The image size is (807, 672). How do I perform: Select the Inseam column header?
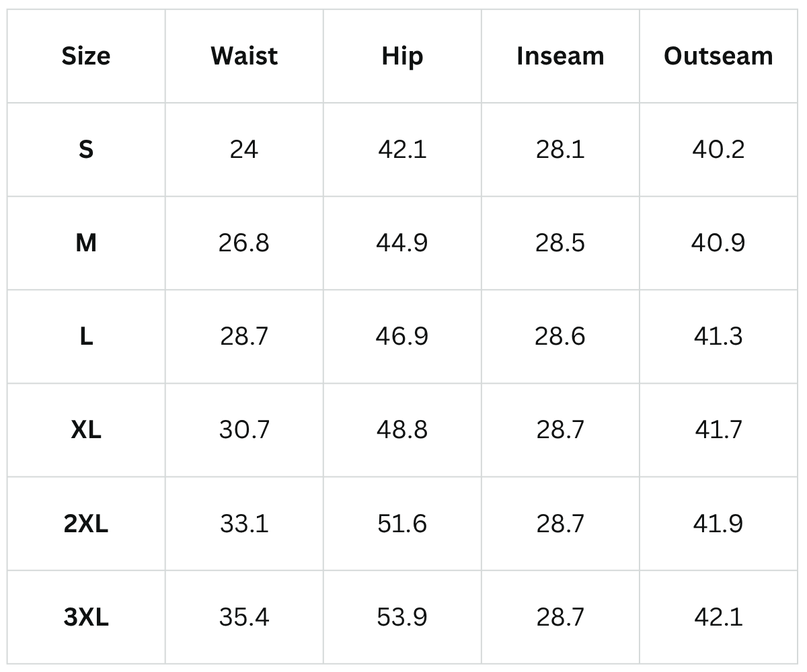coord(560,56)
